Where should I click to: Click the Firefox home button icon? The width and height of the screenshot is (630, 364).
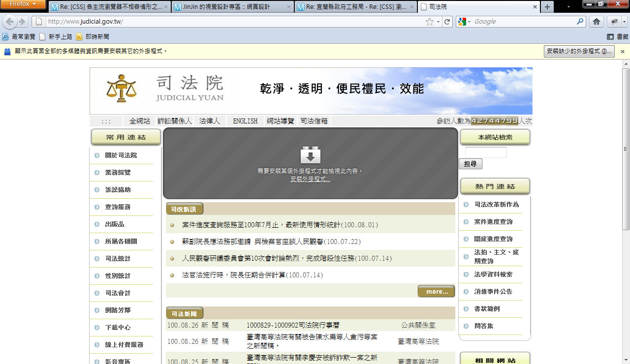[x=596, y=22]
